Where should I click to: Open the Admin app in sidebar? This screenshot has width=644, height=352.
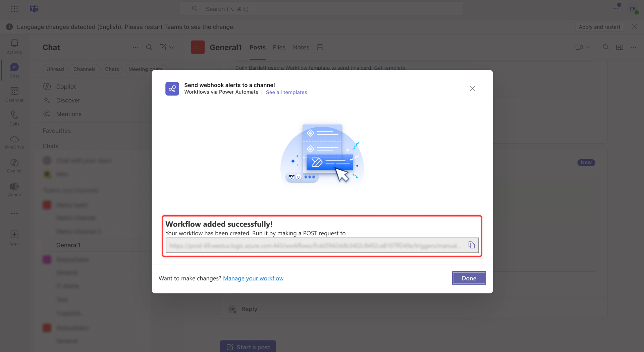pos(14,190)
